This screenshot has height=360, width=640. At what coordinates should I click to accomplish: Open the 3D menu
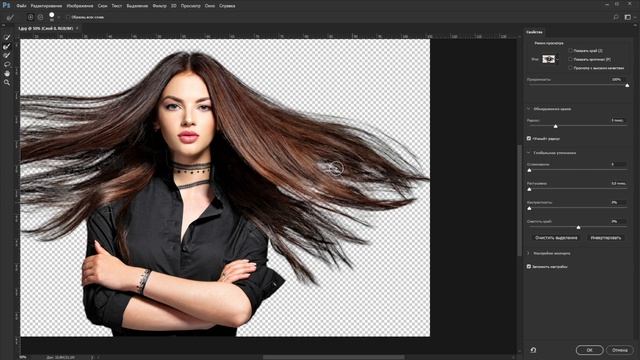pyautogui.click(x=174, y=6)
